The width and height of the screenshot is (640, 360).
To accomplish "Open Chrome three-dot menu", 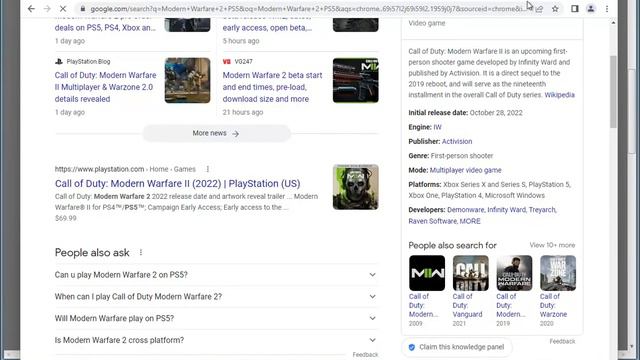I will click(607, 9).
